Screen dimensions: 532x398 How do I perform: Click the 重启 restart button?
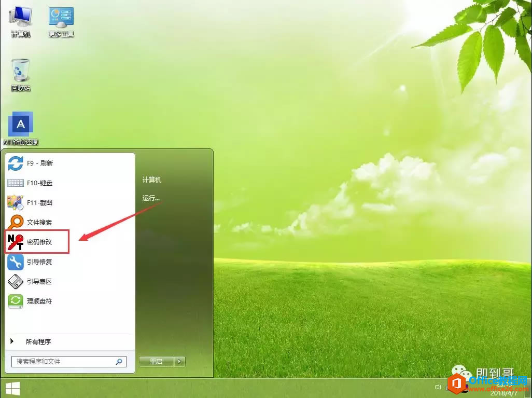click(x=156, y=362)
